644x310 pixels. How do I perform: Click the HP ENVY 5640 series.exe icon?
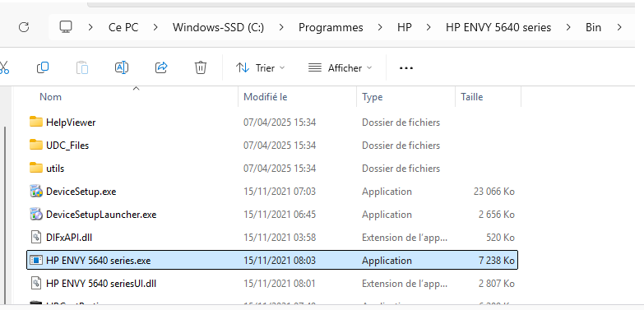coord(36,261)
